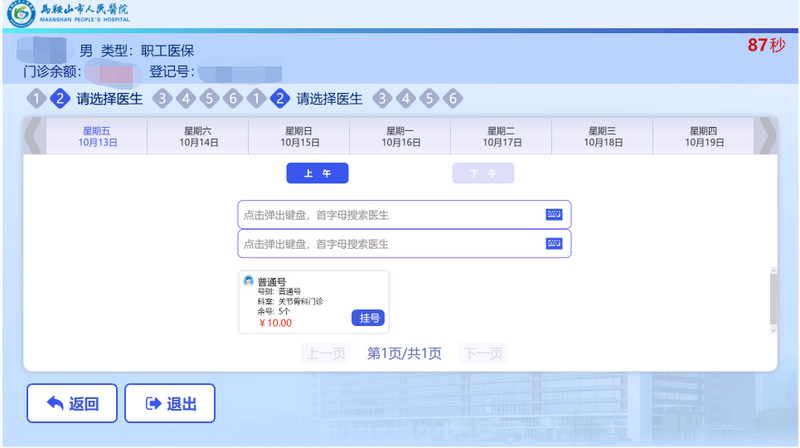800x448 pixels.
Task: Click the doctor avatar icon on 普通号 card
Action: 248,281
